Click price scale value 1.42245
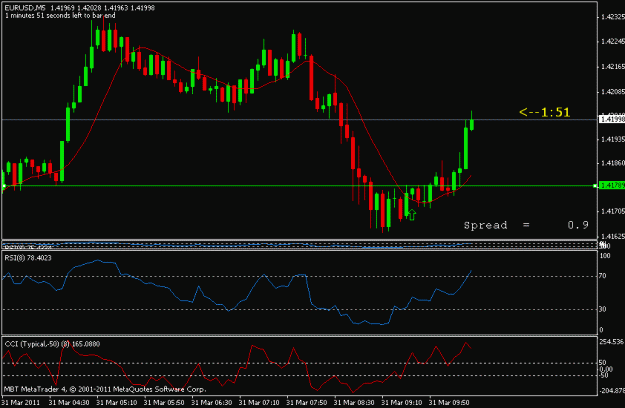Image resolution: width=625 pixels, height=408 pixels. [613, 41]
